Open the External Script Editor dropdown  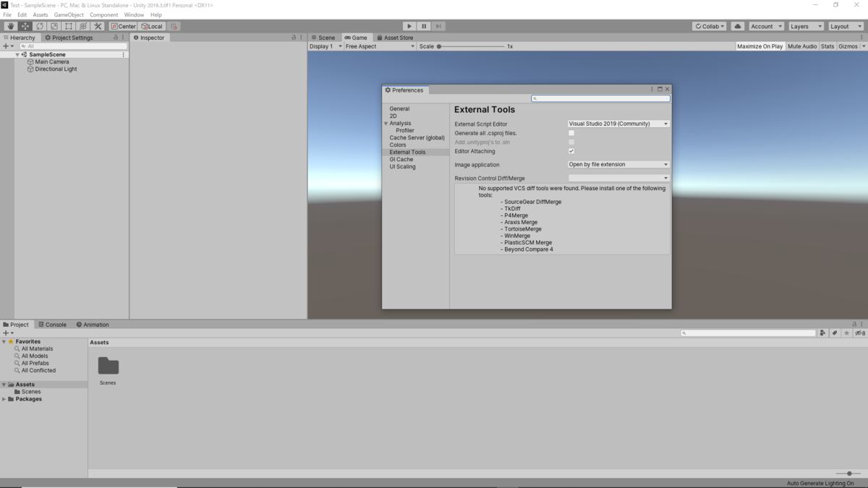[x=618, y=123]
